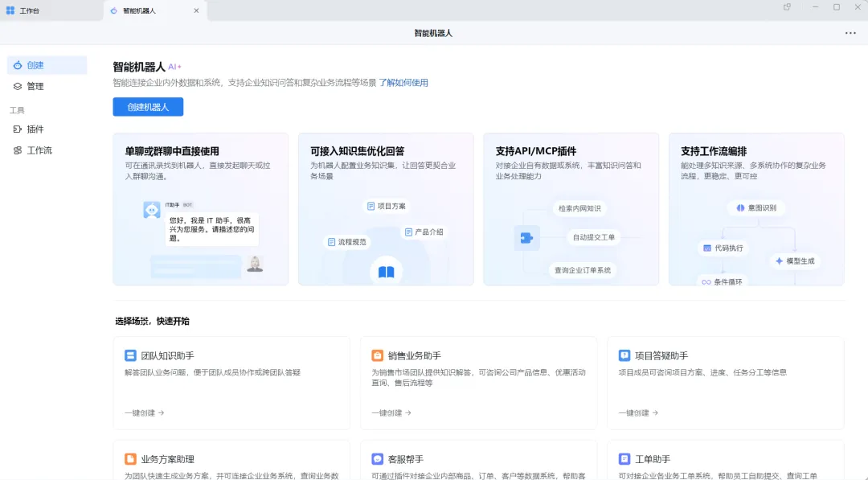The height and width of the screenshot is (480, 868).
Task: Click the 查询企业订单系统 chip
Action: tap(583, 270)
